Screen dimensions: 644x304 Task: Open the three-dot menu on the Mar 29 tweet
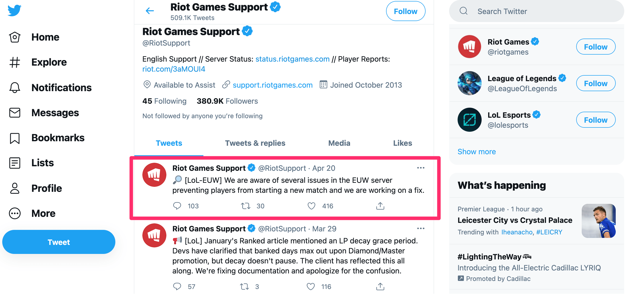(421, 228)
